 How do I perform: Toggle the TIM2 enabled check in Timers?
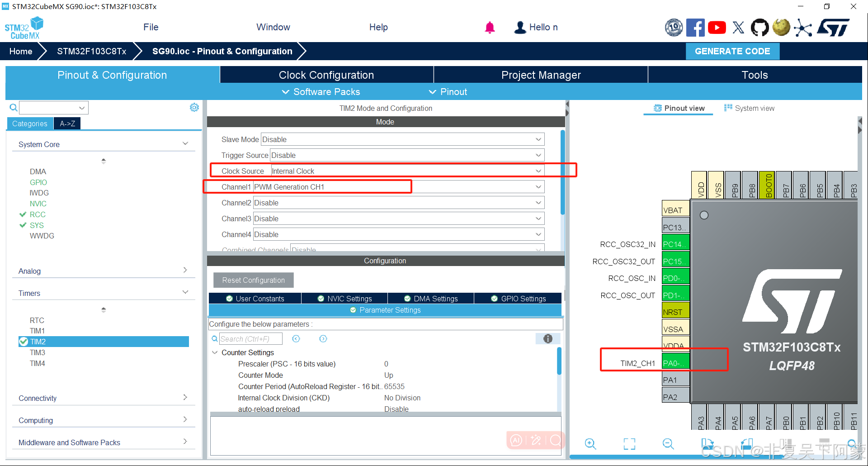point(24,342)
